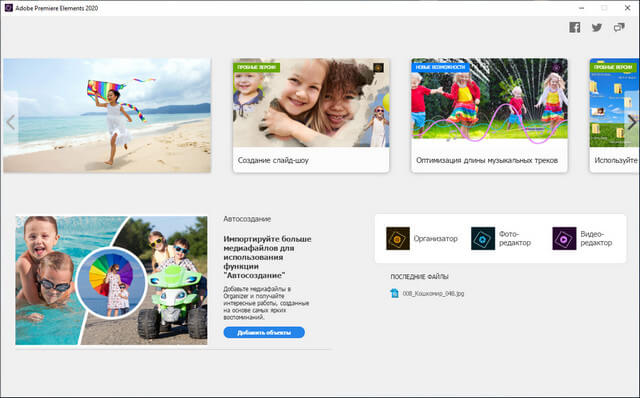Viewport: 640px width, 398px height.
Task: Open recent file 008_Кошкино_046.jpg
Action: point(433,293)
